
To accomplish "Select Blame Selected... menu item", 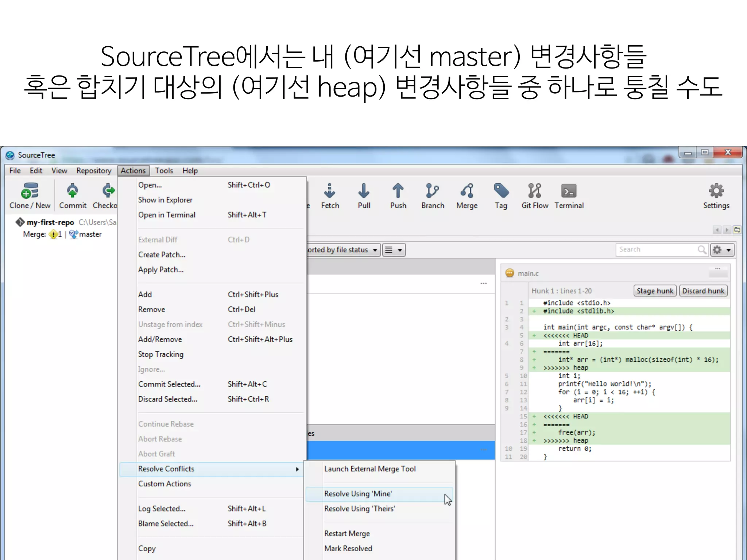I will (x=212, y=524).
